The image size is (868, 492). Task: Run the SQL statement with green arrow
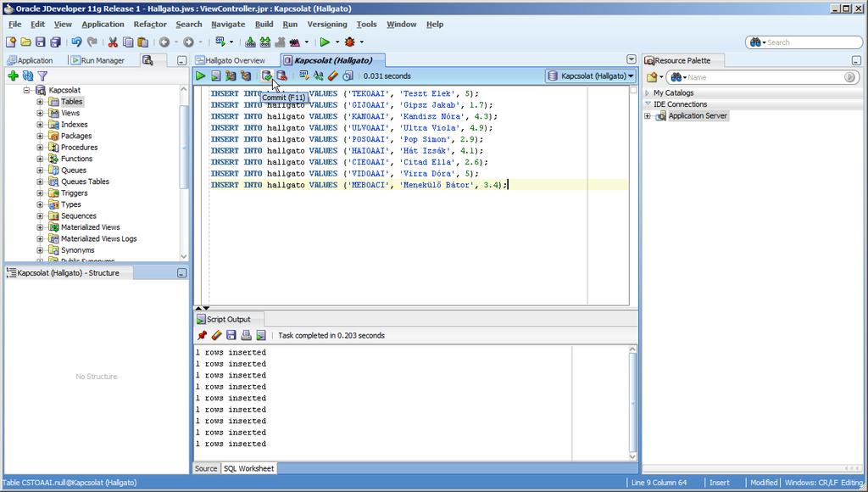click(x=200, y=75)
